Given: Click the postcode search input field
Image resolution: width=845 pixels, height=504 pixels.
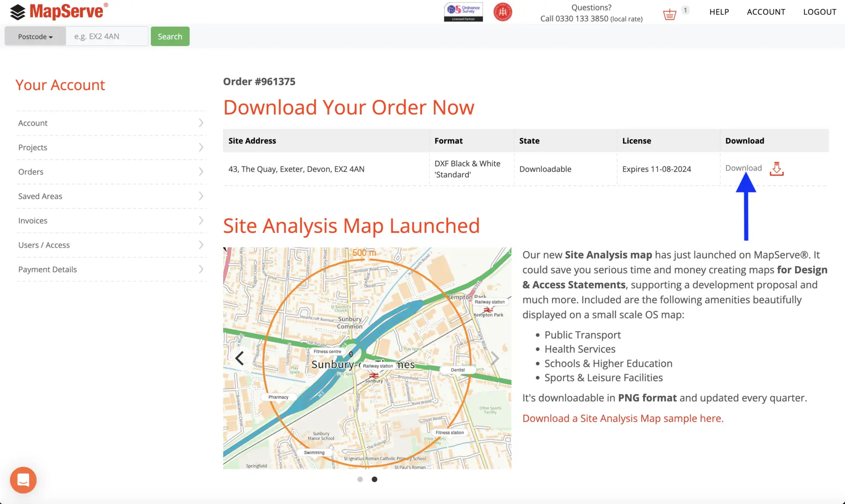Looking at the screenshot, I should pos(107,36).
